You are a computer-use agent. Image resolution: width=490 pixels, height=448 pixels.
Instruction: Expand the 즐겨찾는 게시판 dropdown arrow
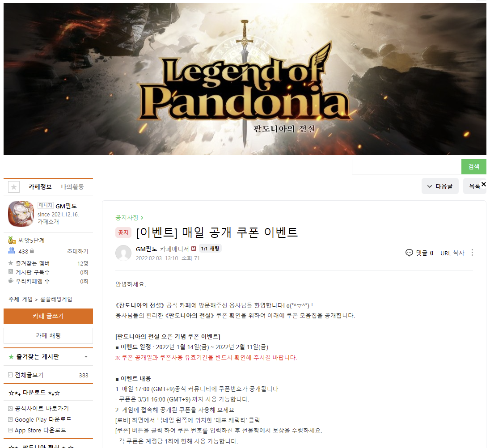pyautogui.click(x=86, y=357)
